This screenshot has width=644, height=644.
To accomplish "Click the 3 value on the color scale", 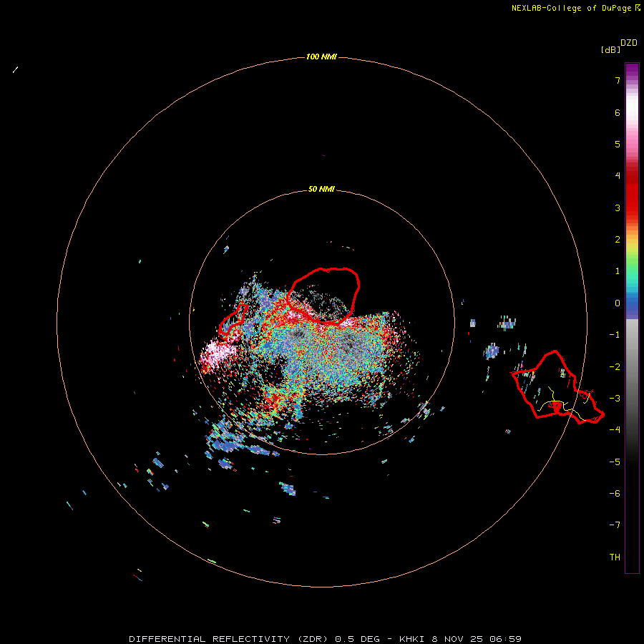I will coord(618,208).
